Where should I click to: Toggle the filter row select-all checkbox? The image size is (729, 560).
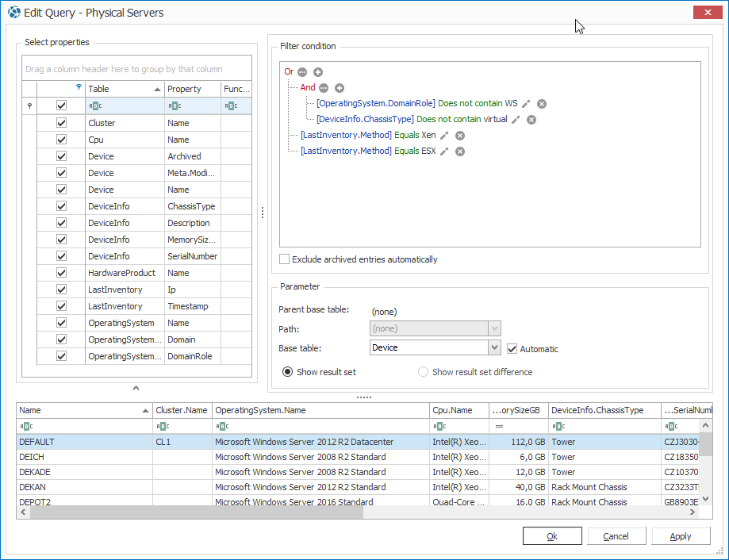coord(61,105)
